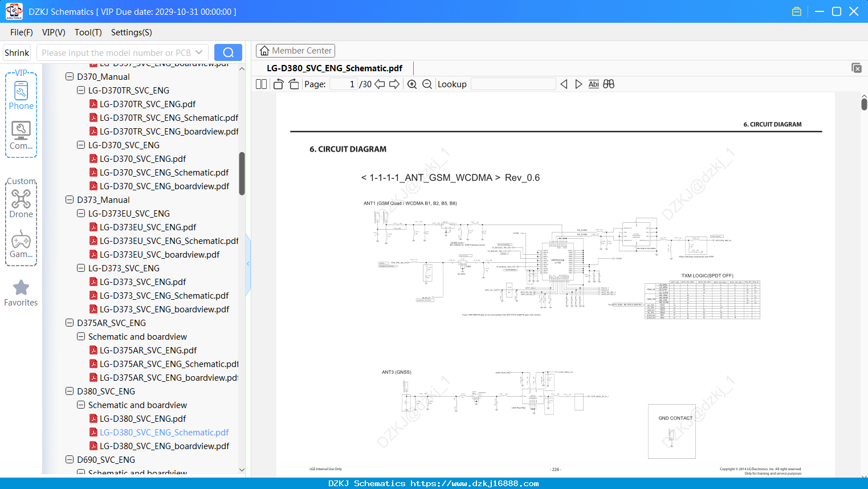
Task: Open the File(F) menu
Action: (22, 32)
